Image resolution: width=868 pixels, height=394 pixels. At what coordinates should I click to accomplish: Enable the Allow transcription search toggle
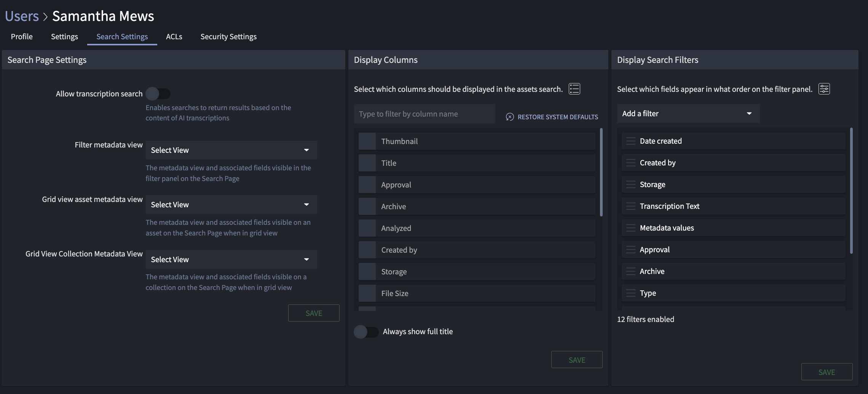tap(158, 94)
